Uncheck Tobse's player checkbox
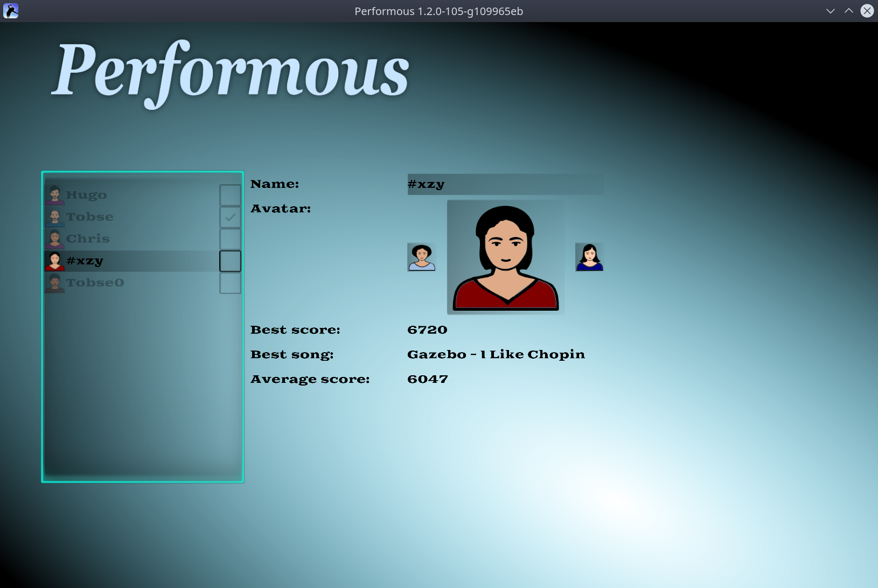 point(231,217)
